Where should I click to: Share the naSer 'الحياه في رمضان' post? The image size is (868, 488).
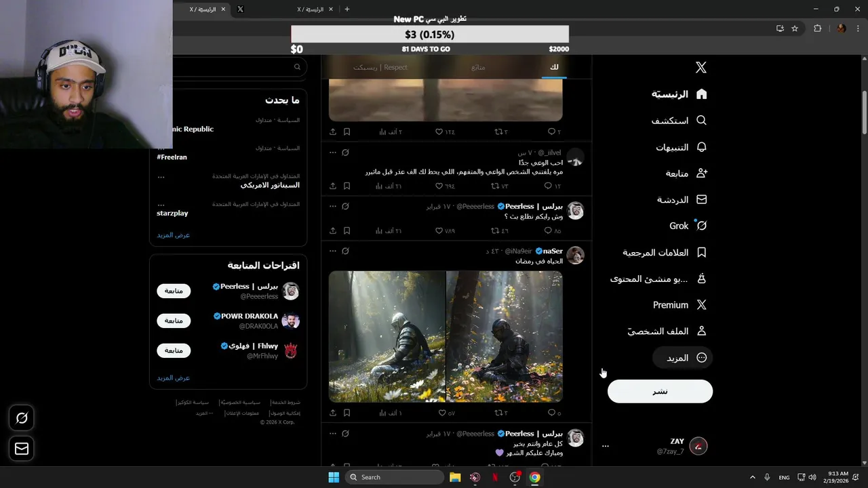pyautogui.click(x=333, y=413)
